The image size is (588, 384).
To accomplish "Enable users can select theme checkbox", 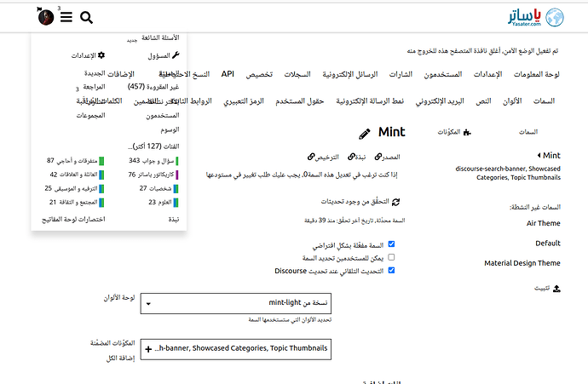I will (391, 257).
